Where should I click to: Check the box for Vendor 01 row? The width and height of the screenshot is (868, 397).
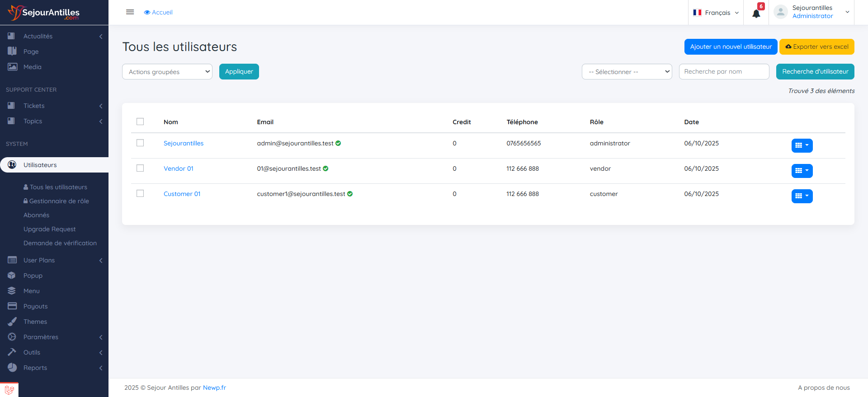tap(140, 168)
